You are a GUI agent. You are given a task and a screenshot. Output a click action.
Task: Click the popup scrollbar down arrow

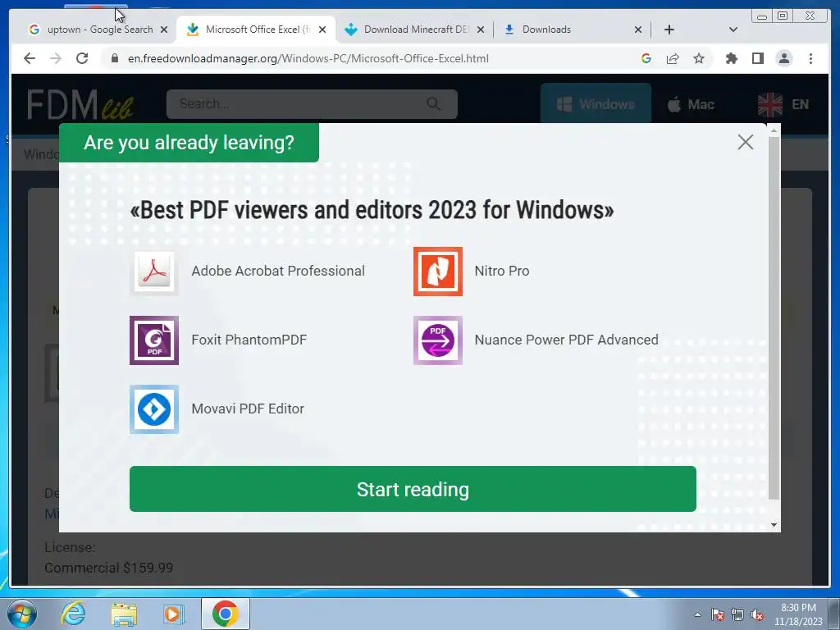[x=774, y=525]
